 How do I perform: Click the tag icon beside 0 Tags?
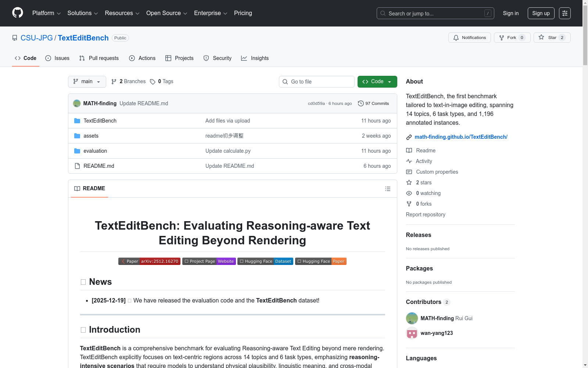coord(153,82)
